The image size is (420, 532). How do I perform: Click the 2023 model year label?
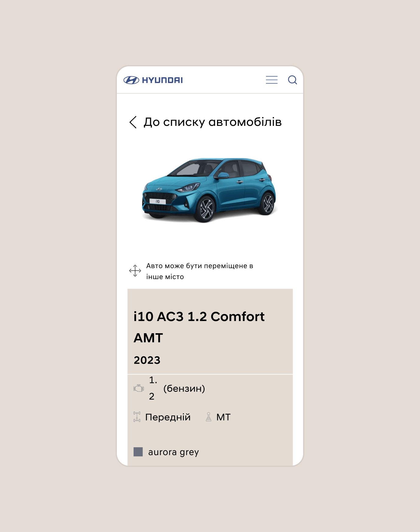147,360
